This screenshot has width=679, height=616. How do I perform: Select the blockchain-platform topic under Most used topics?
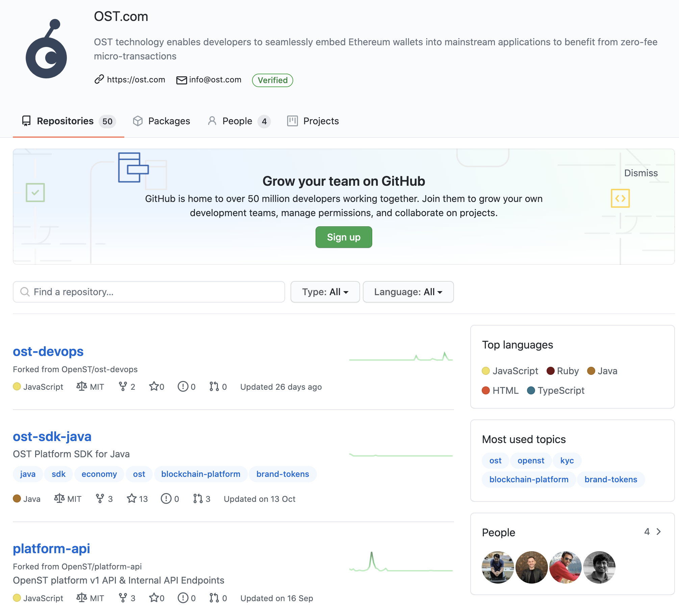529,479
